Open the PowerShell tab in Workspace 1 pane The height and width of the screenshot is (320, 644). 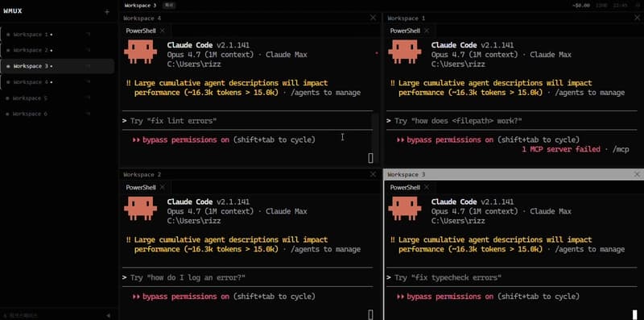pos(405,31)
